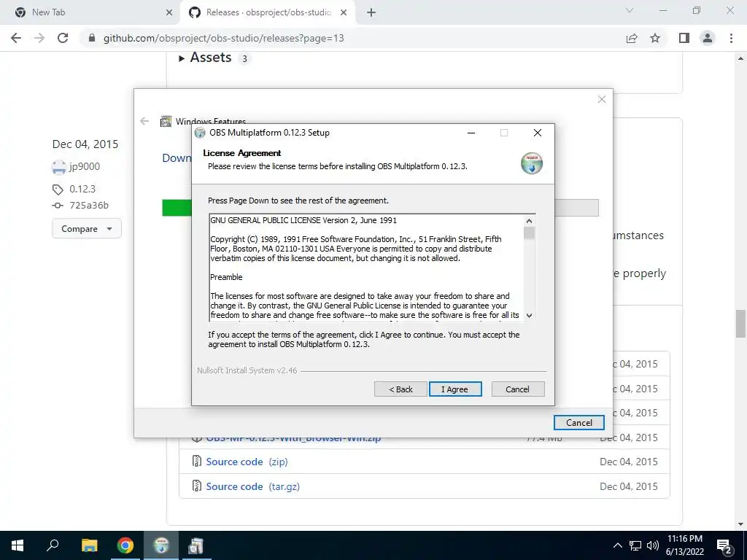Viewport: 747px width, 560px height.
Task: Open notification center icon
Action: coord(724,546)
